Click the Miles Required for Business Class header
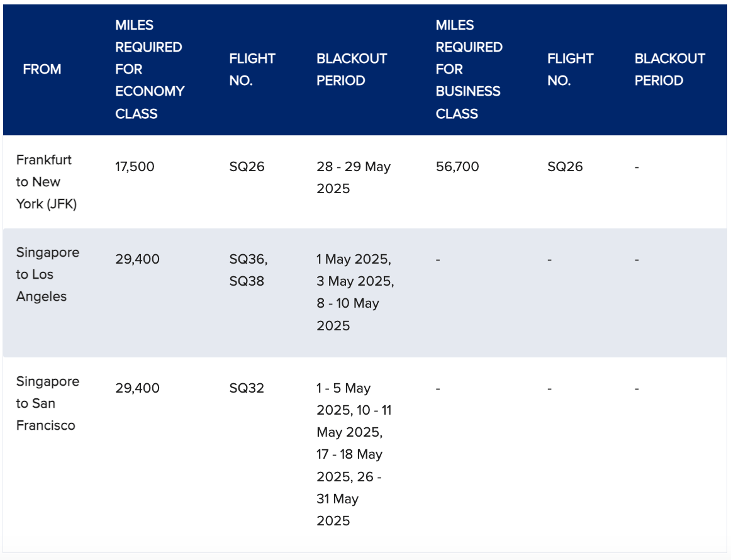731x560 pixels. click(x=469, y=69)
